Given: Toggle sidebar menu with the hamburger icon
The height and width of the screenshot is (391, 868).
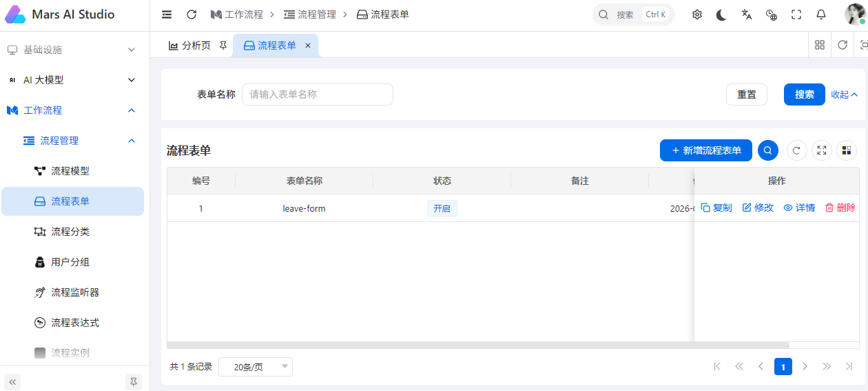Looking at the screenshot, I should point(167,14).
